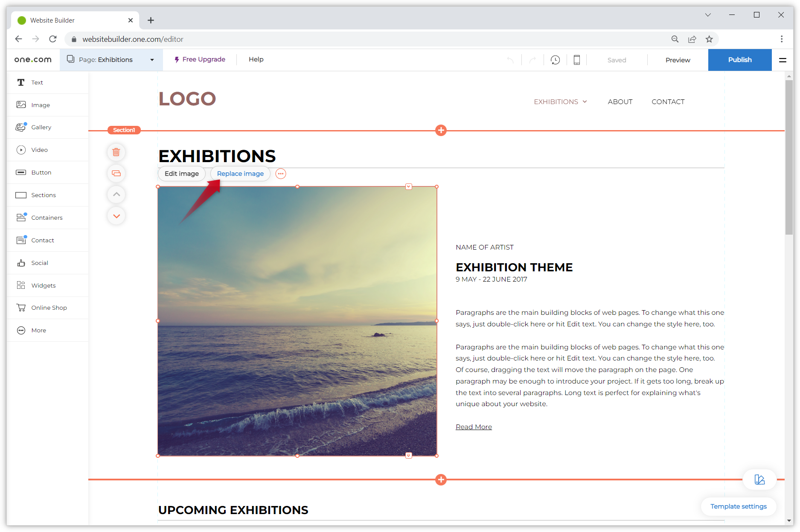Select the Video component icon
The width and height of the screenshot is (800, 532).
click(21, 150)
